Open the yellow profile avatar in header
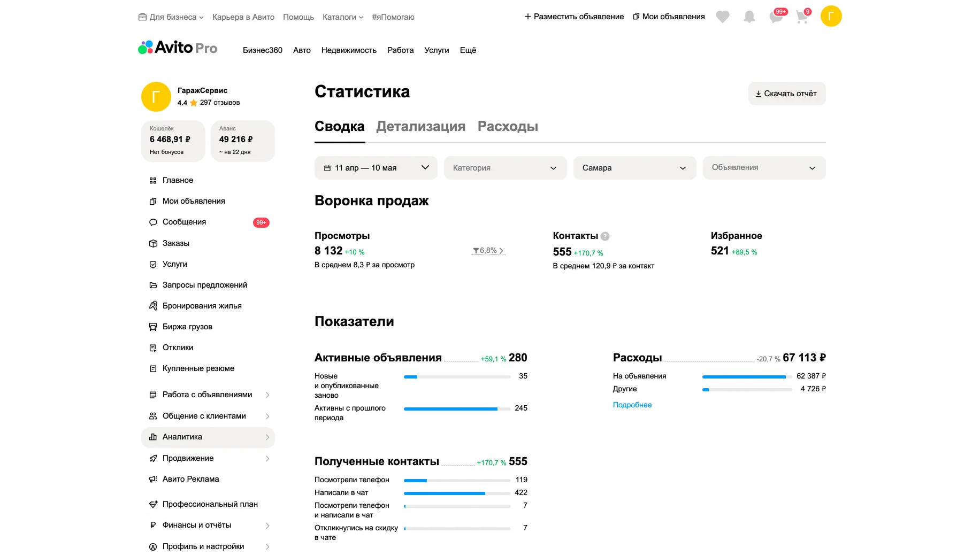The width and height of the screenshot is (980, 556). pos(831,16)
